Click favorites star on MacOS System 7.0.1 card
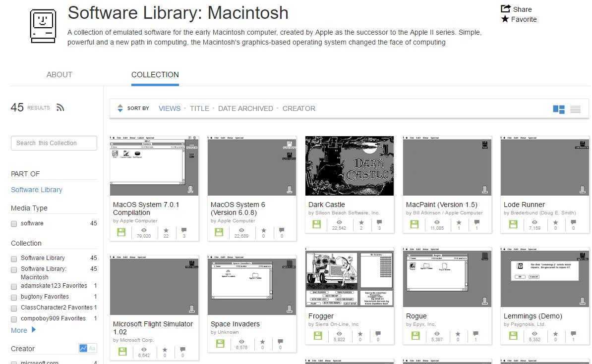The height and width of the screenshot is (364, 592). tap(166, 230)
